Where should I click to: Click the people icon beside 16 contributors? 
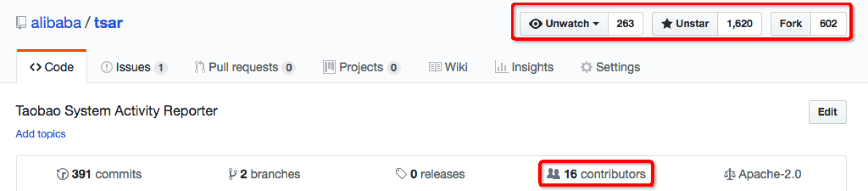[553, 174]
